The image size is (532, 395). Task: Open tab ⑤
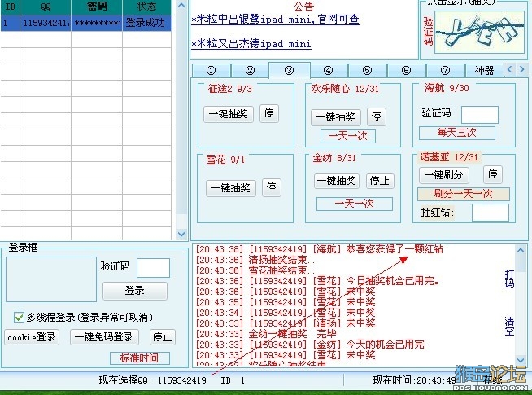(x=367, y=71)
